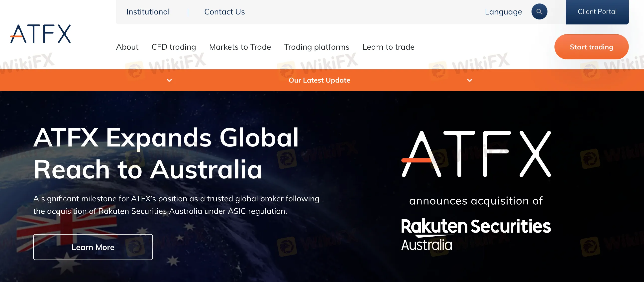This screenshot has width=644, height=282.
Task: Open the Institutional link
Action: click(148, 12)
